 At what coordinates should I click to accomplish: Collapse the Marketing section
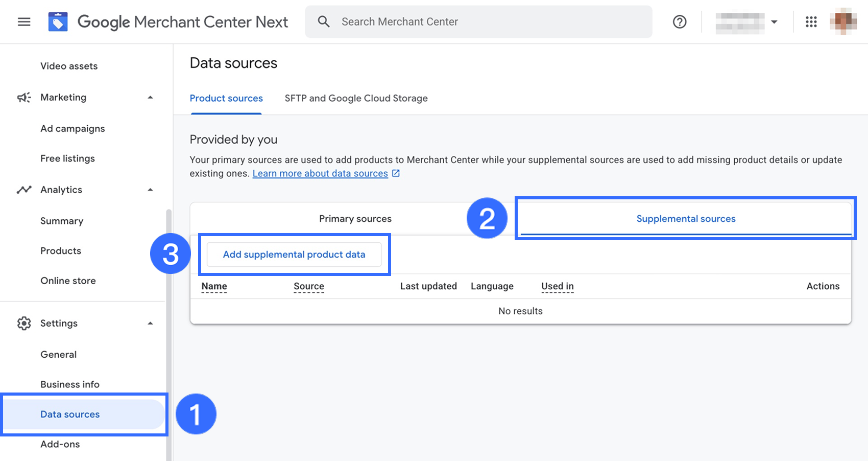150,98
